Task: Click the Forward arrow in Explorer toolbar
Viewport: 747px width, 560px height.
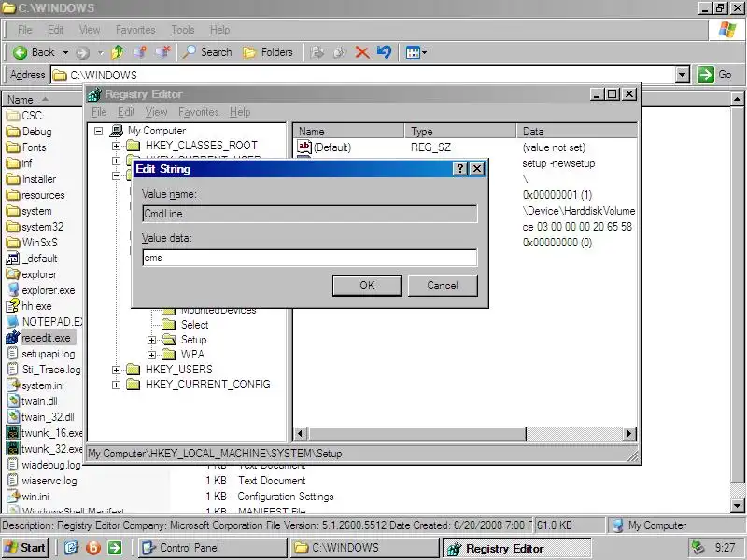Action: point(83,52)
